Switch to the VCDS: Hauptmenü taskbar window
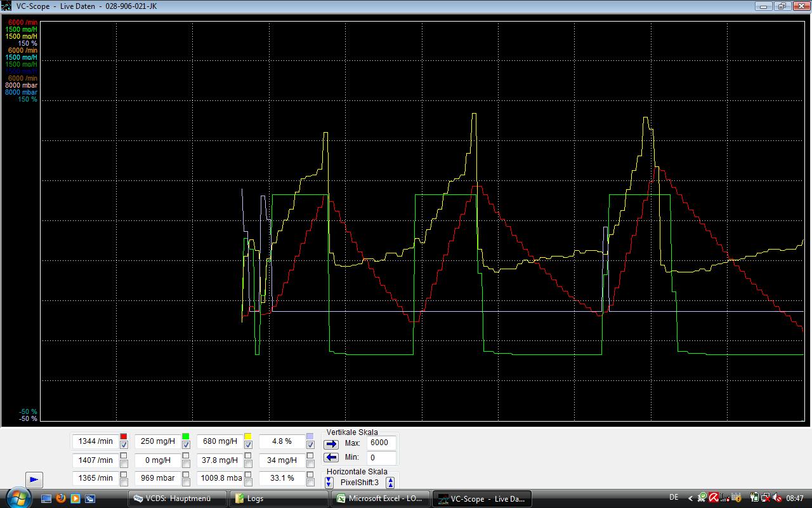The width and height of the screenshot is (812, 508). (178, 498)
